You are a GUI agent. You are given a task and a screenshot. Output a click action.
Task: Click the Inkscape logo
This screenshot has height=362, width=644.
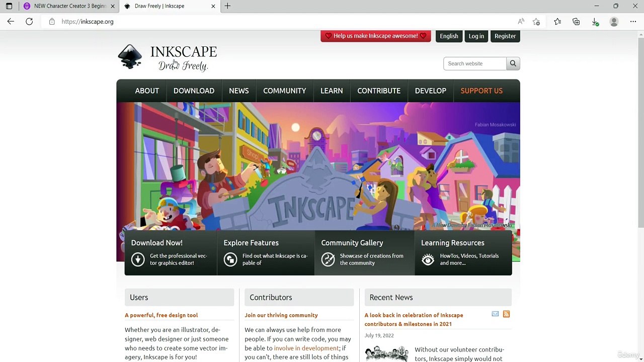click(130, 56)
